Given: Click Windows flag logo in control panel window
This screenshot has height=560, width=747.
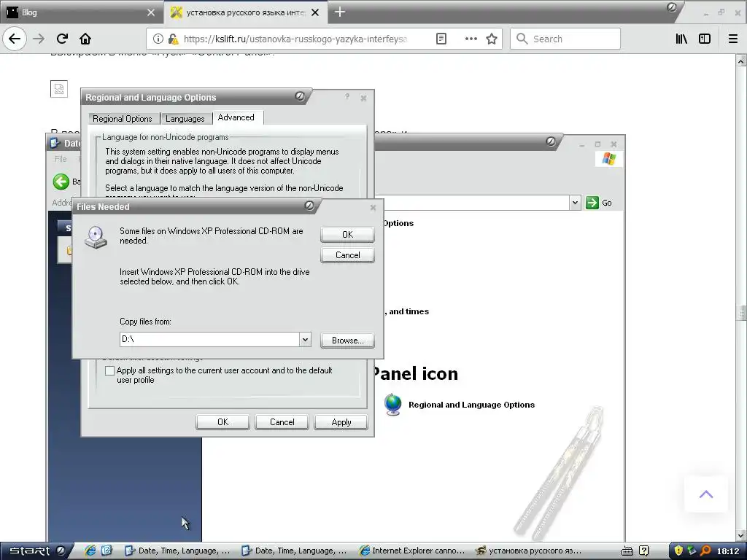Looking at the screenshot, I should click(x=608, y=158).
